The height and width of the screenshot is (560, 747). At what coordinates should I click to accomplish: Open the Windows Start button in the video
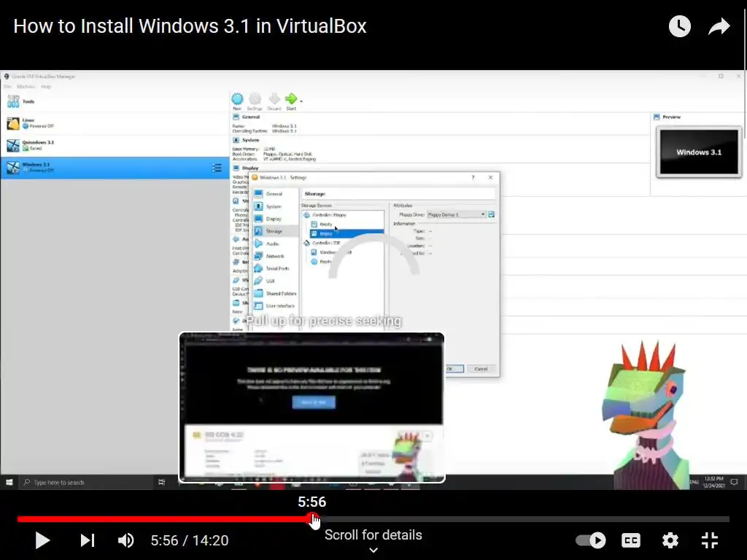pyautogui.click(x=9, y=482)
